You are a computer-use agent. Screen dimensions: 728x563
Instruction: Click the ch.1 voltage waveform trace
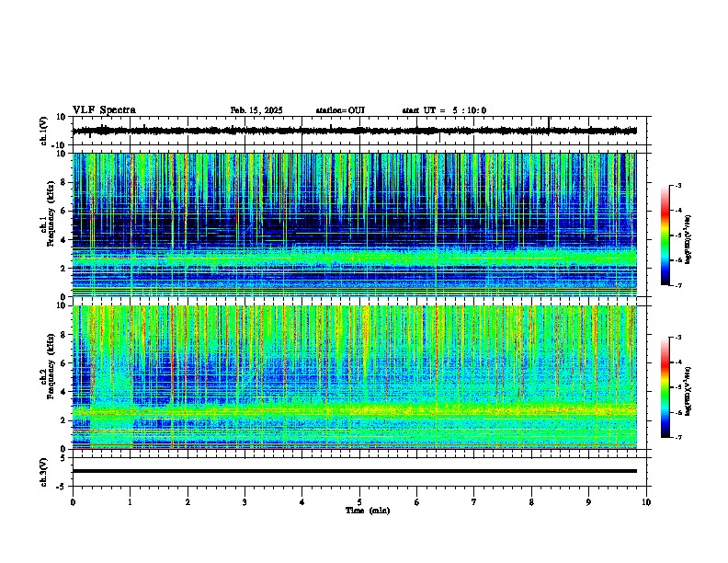[354, 131]
